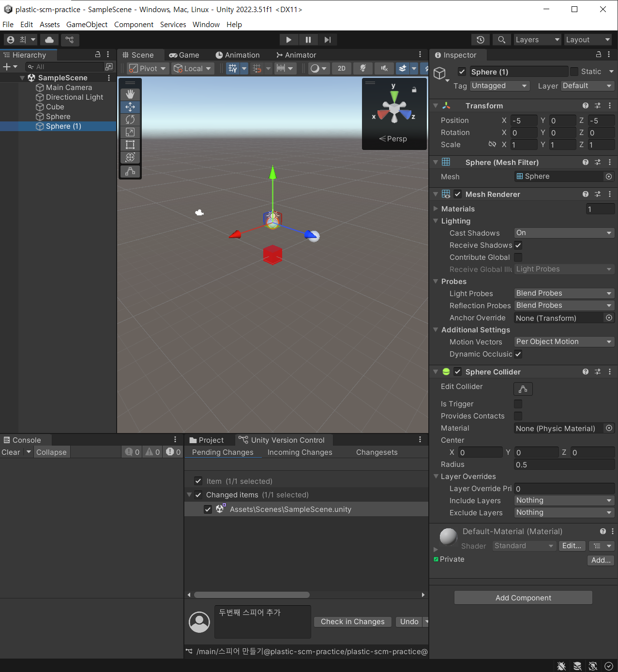Image resolution: width=618 pixels, height=672 pixels.
Task: Open the Component menu
Action: 134,24
